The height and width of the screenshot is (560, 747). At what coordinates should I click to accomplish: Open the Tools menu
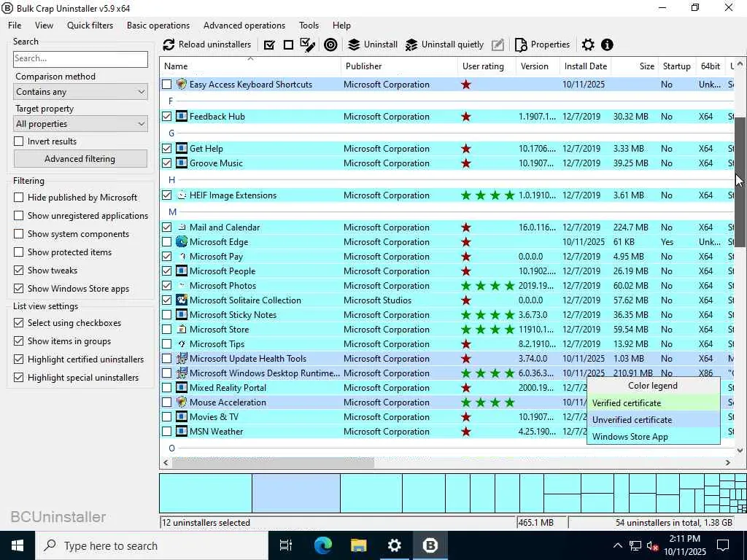[309, 26]
